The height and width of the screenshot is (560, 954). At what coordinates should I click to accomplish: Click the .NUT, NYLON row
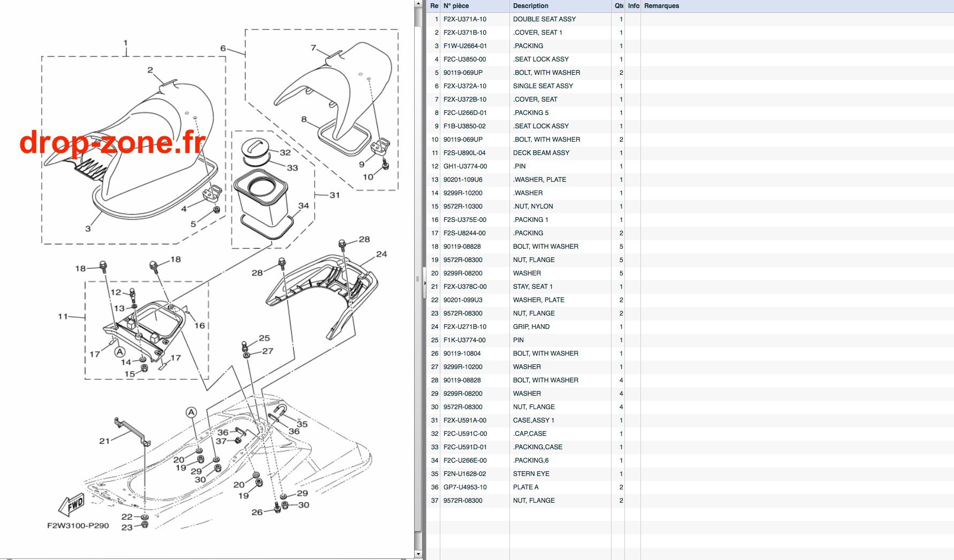click(690, 206)
